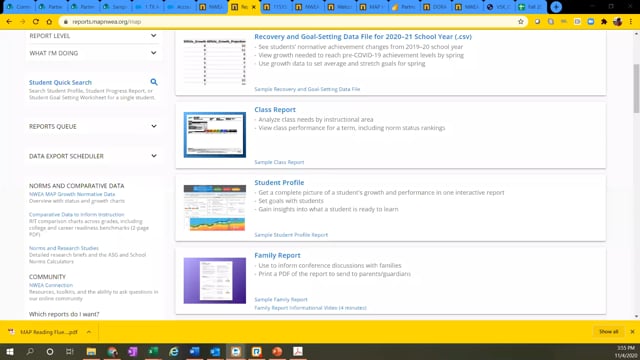This screenshot has width=640, height=360.
Task: Open the browser home page icon
Action: click(x=49, y=22)
